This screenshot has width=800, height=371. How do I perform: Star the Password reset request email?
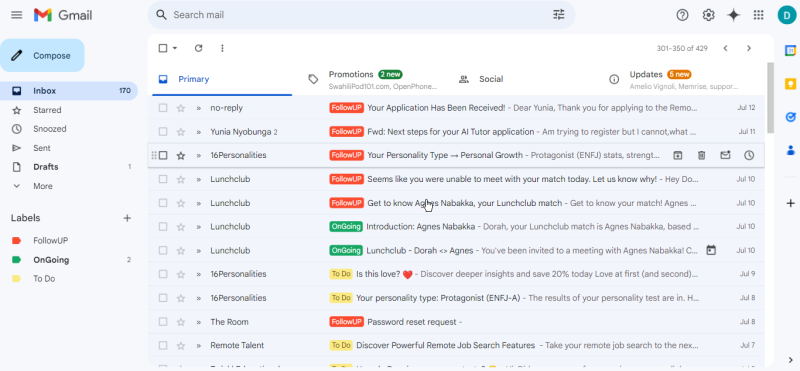[x=181, y=322]
